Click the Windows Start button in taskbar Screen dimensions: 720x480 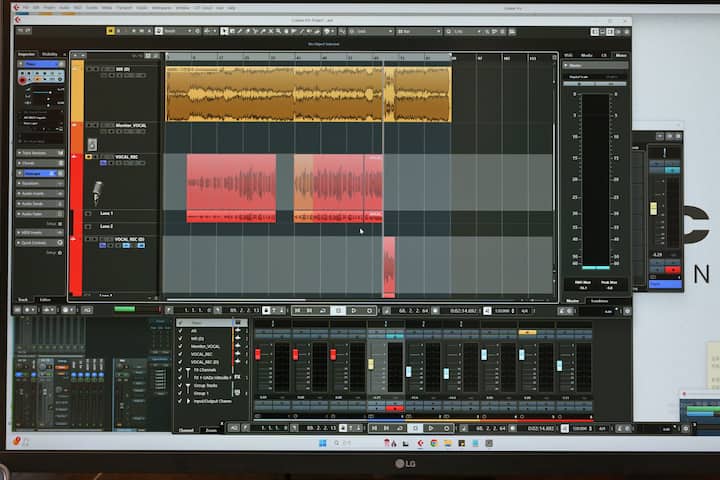pos(322,442)
